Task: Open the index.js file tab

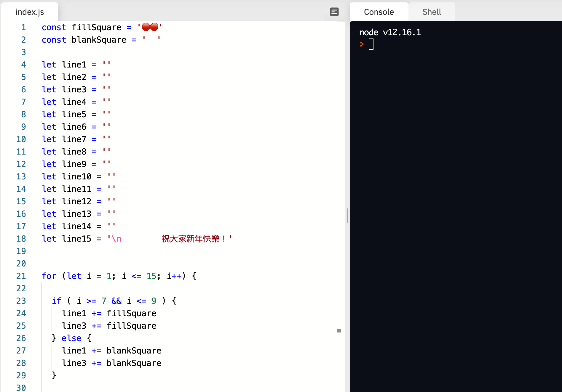Action: (30, 12)
